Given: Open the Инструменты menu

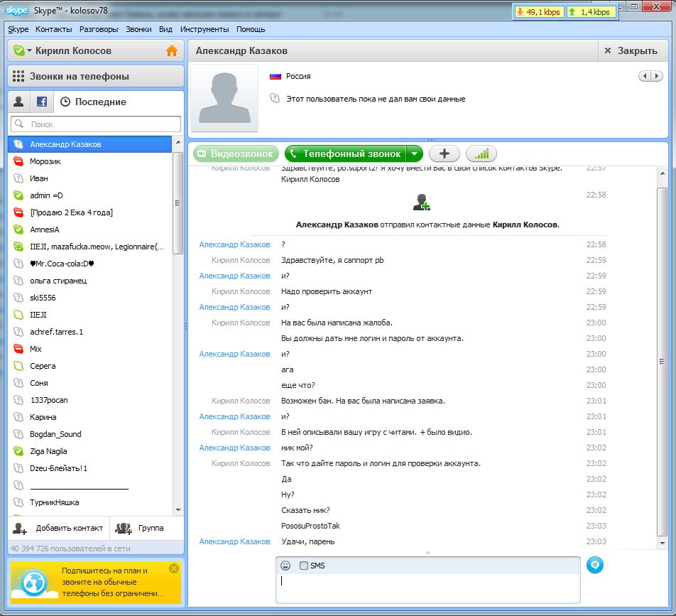Looking at the screenshot, I should tap(205, 29).
